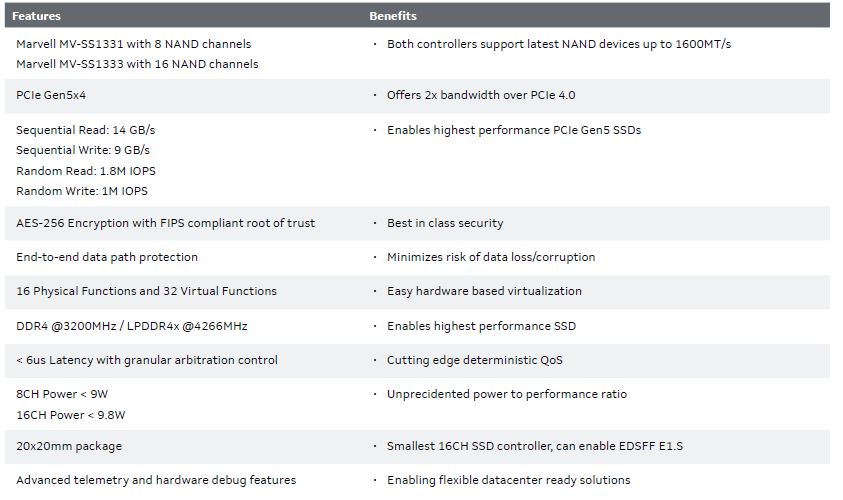Image resolution: width=843 pixels, height=500 pixels.
Task: Select the 16CH Power < 9.8W line
Action: pos(68,414)
